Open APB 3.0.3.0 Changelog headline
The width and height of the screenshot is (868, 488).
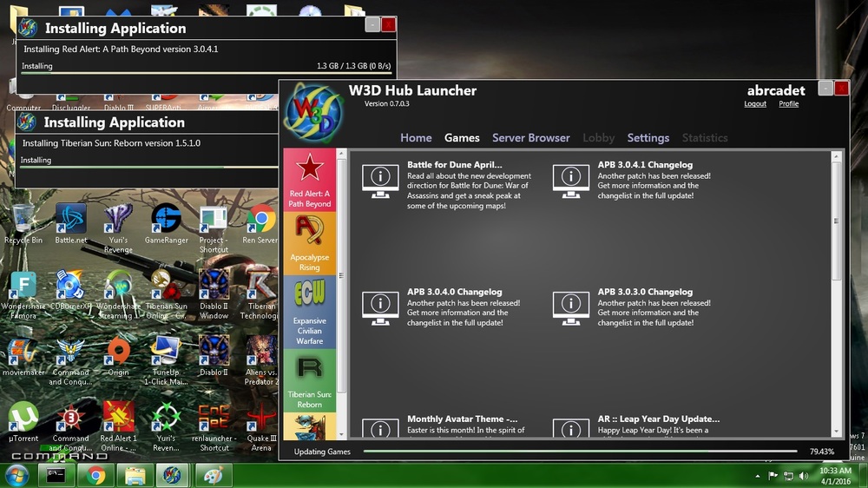point(645,292)
